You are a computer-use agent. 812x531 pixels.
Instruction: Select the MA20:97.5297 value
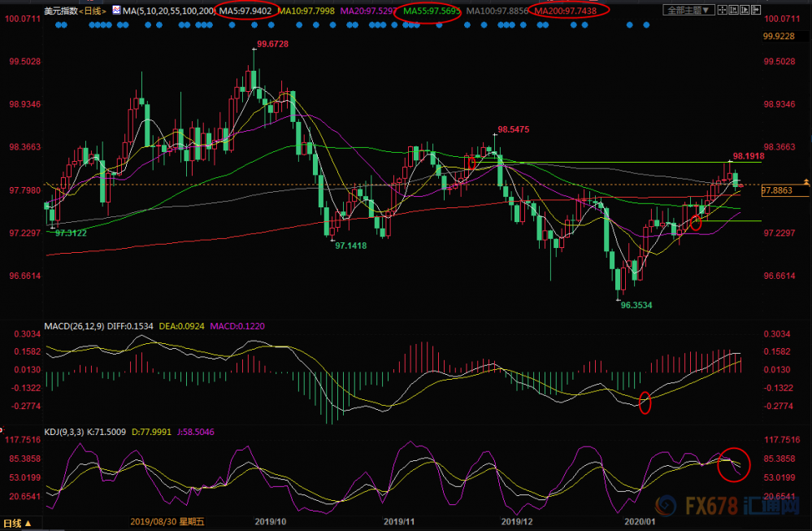(369, 11)
